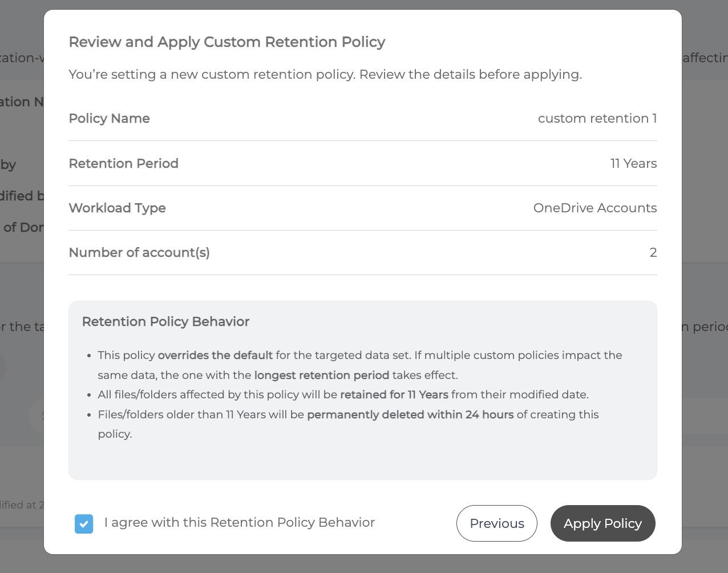The image size is (728, 573).
Task: Select the 'Number of account(s)' label
Action: (x=139, y=253)
